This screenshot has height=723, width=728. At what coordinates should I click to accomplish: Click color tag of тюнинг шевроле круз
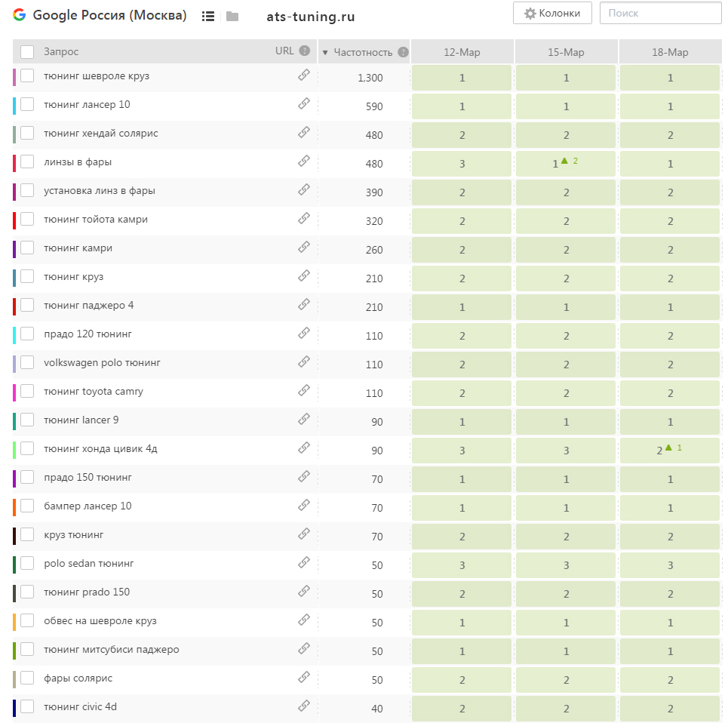(14, 77)
